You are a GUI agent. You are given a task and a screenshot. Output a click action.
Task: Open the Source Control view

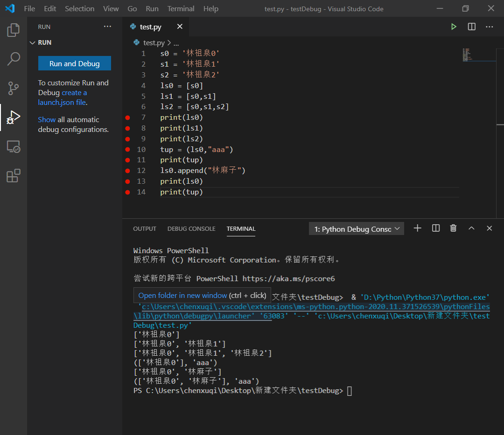(x=13, y=88)
